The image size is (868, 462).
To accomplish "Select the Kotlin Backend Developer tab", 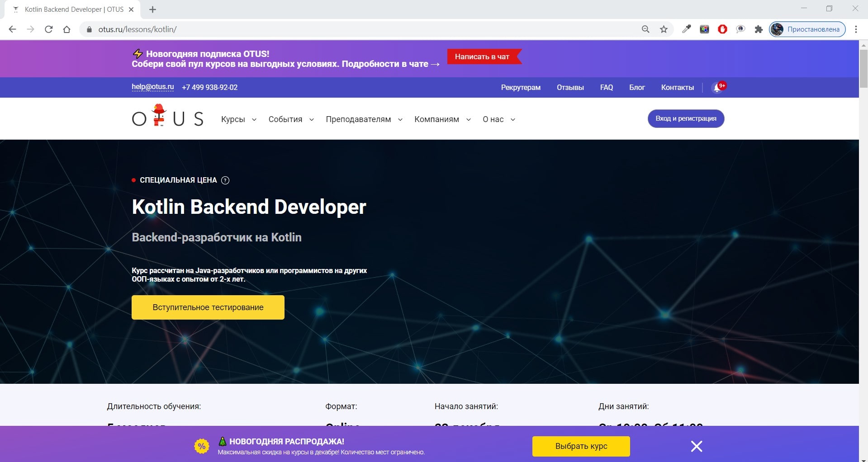I will pos(72,9).
